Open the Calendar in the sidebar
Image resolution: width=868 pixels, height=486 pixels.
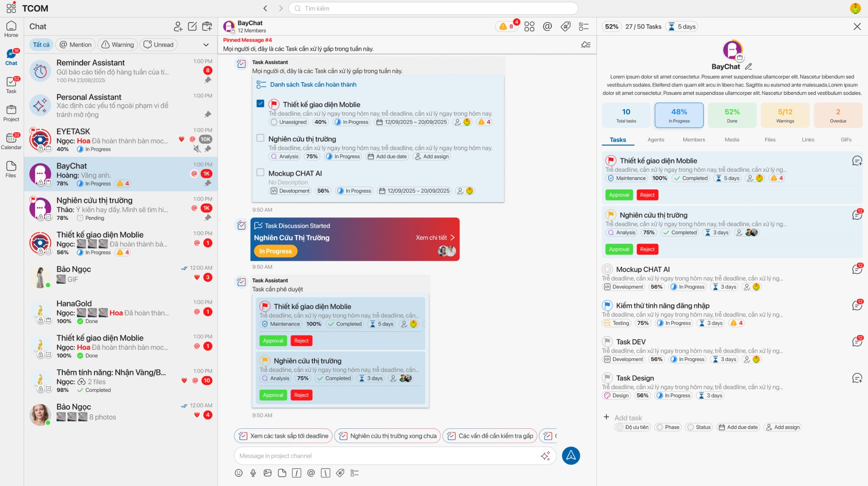coord(11,141)
